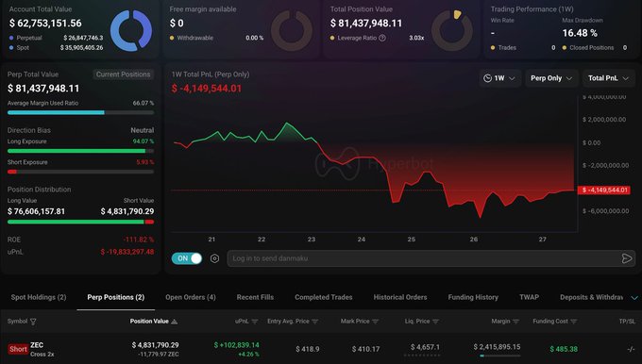
Task: Click the Free margin available donut chart
Action: [x=292, y=31]
